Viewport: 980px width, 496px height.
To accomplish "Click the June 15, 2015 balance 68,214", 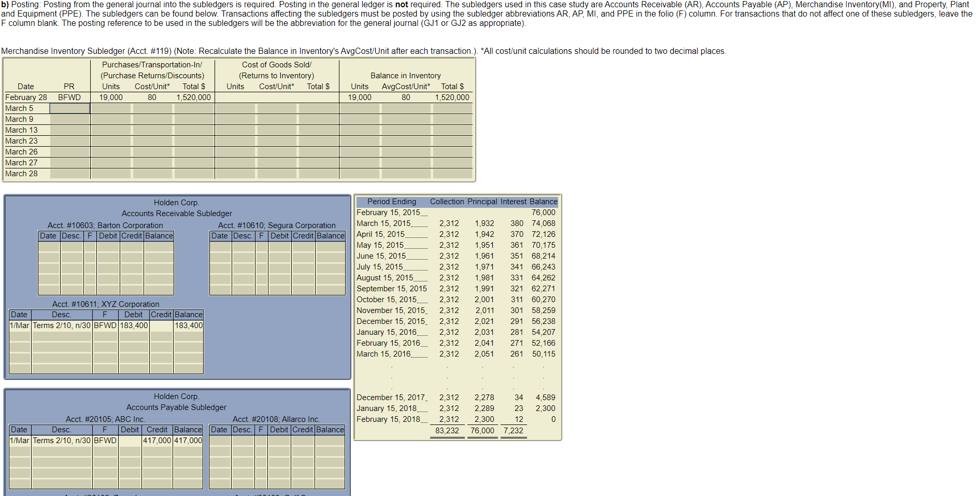I will click(543, 256).
